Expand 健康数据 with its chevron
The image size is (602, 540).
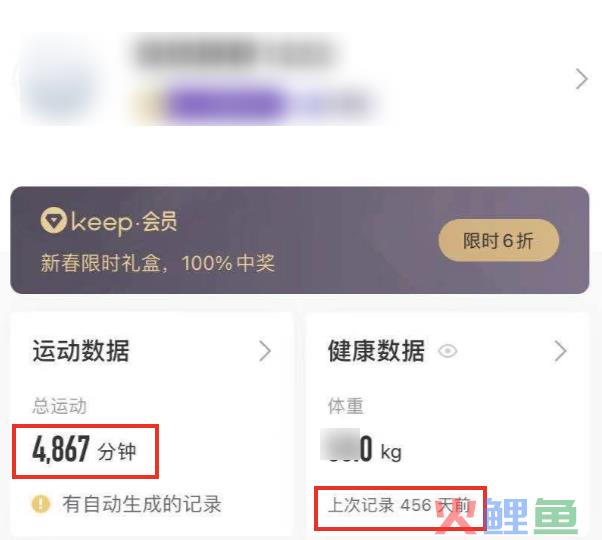coord(561,351)
